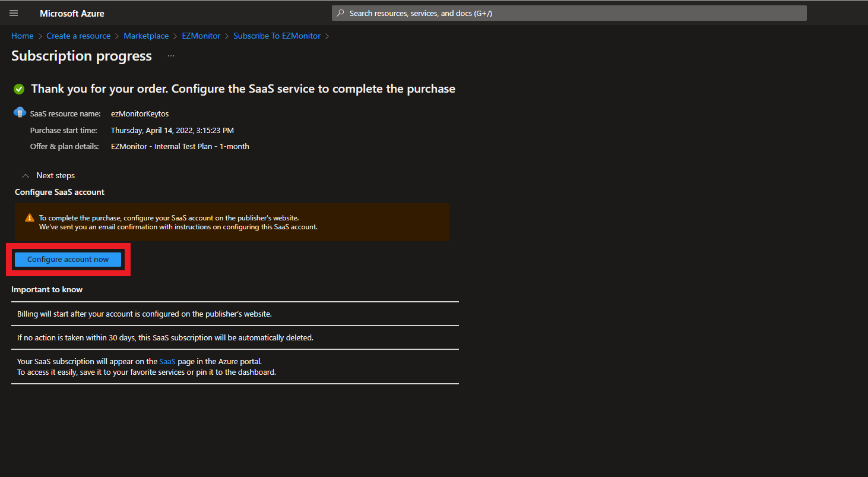Click the Purchase start time label
868x477 pixels.
64,130
